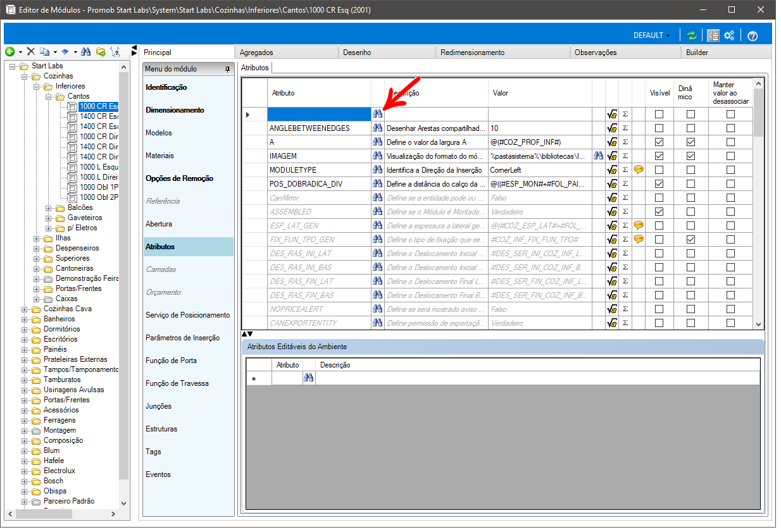The height and width of the screenshot is (532, 781).
Task: Select the Atributos sub-tab
Action: 255,68
